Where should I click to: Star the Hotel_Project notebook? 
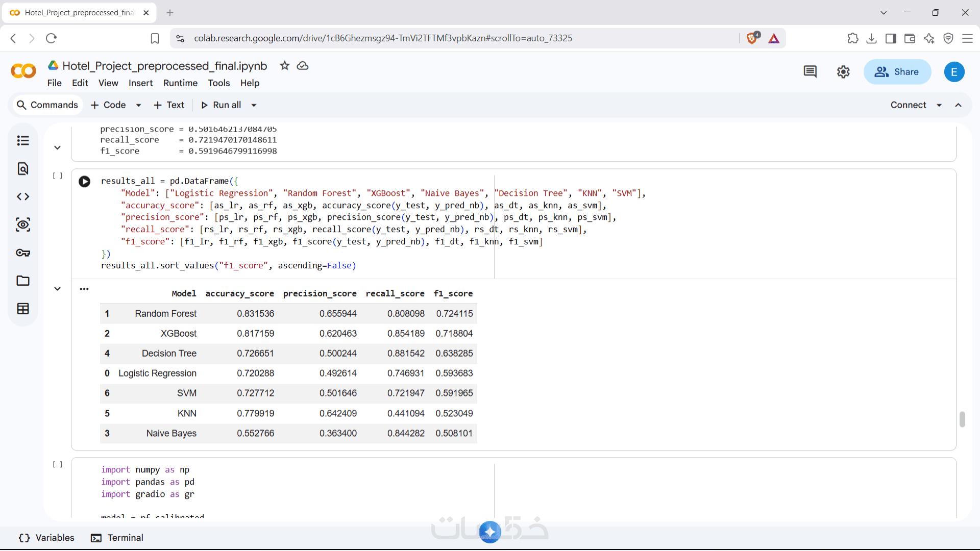(285, 66)
